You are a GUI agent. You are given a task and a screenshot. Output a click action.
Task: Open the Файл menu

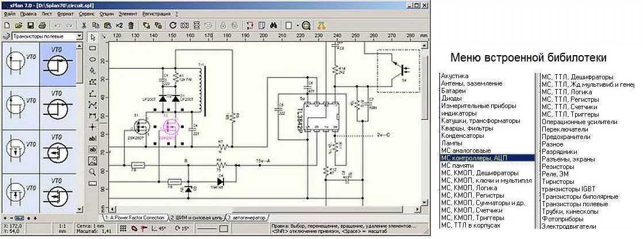coord(9,13)
